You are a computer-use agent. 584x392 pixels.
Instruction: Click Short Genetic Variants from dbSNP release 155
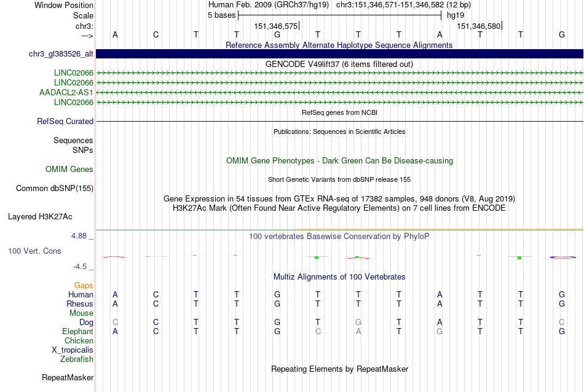click(x=339, y=179)
